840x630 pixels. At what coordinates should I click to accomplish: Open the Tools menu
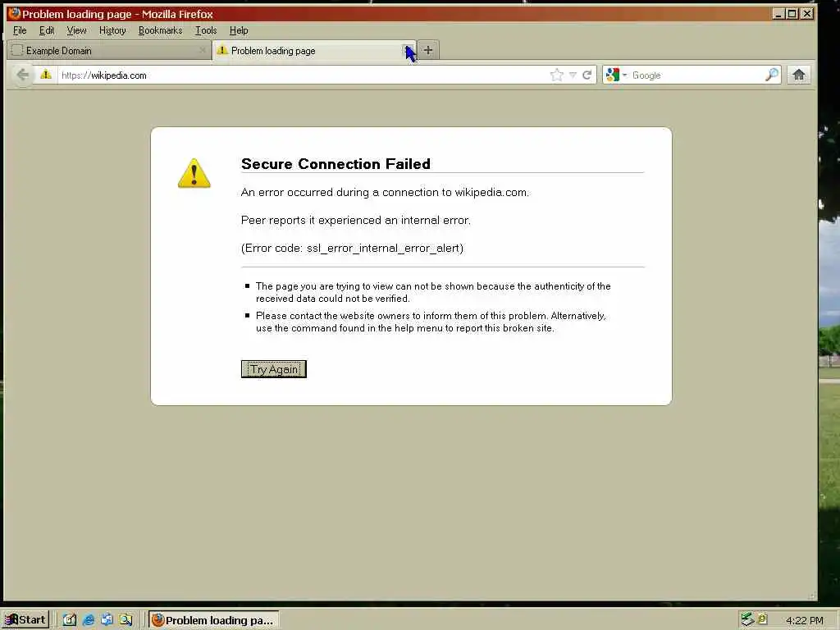point(206,30)
